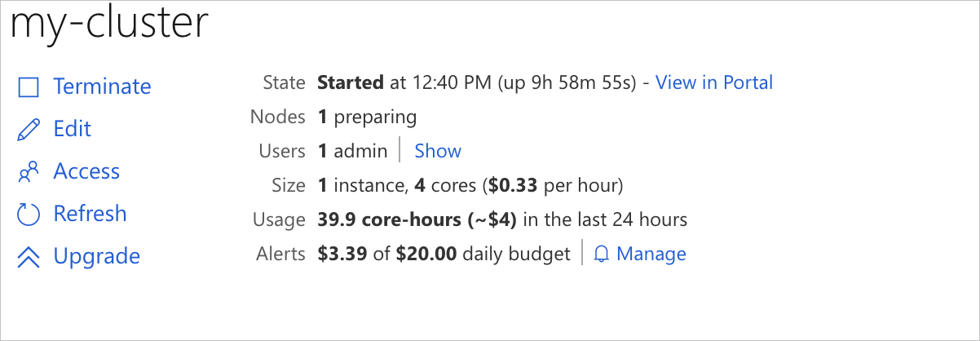
Task: Open the Access settings link
Action: 86,171
